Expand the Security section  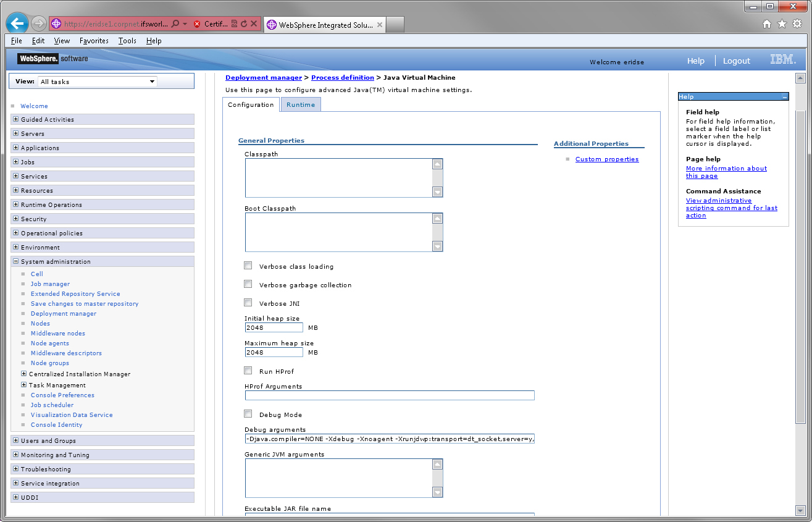tap(15, 219)
